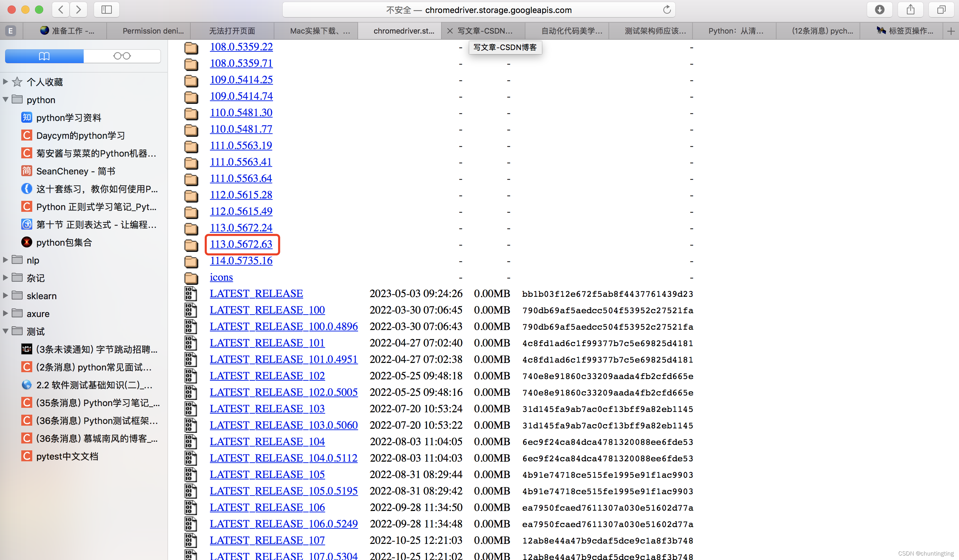This screenshot has width=959, height=560.
Task: Select the hash bb1b03f12e672f5ab8f4437761439d23
Action: click(607, 294)
